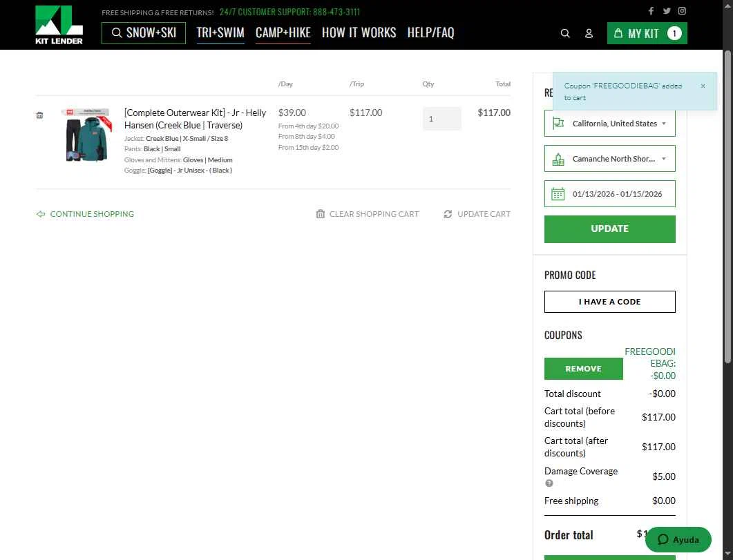Click the 'From 4th day $20.00' text
Image resolution: width=733 pixels, height=560 pixels.
309,126
